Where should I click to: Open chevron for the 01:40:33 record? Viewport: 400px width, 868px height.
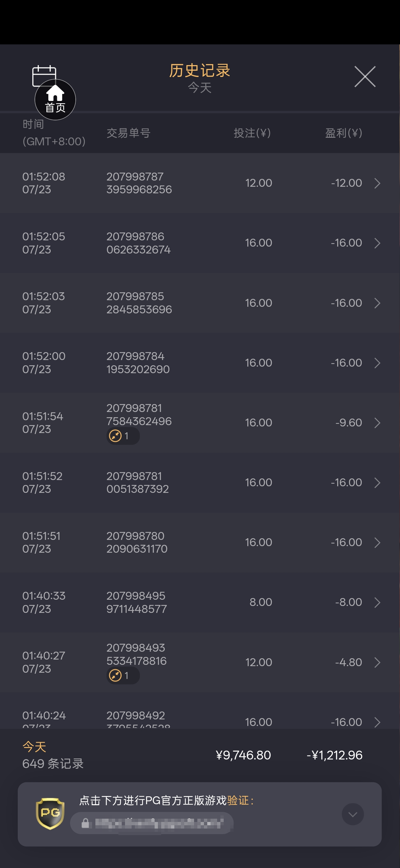[377, 602]
